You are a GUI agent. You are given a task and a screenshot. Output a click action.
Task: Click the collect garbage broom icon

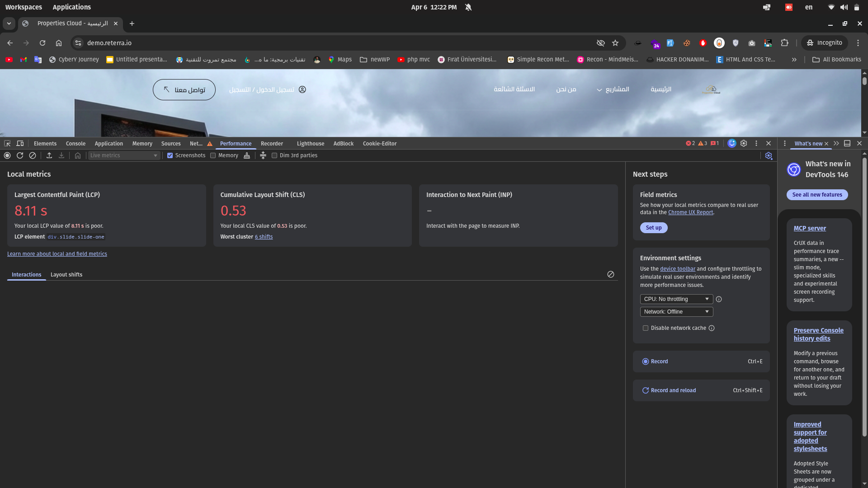[x=247, y=155]
